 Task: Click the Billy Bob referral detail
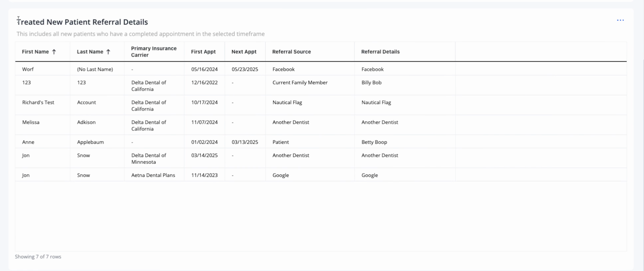click(372, 82)
